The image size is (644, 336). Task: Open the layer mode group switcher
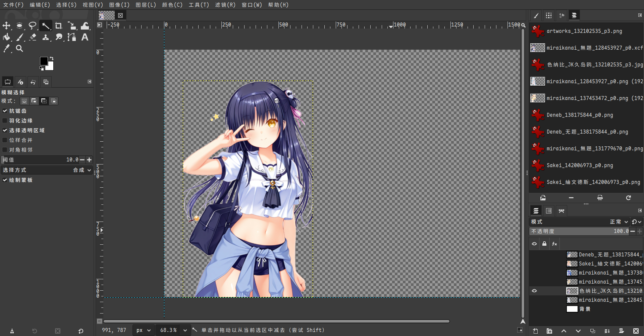[636, 222]
